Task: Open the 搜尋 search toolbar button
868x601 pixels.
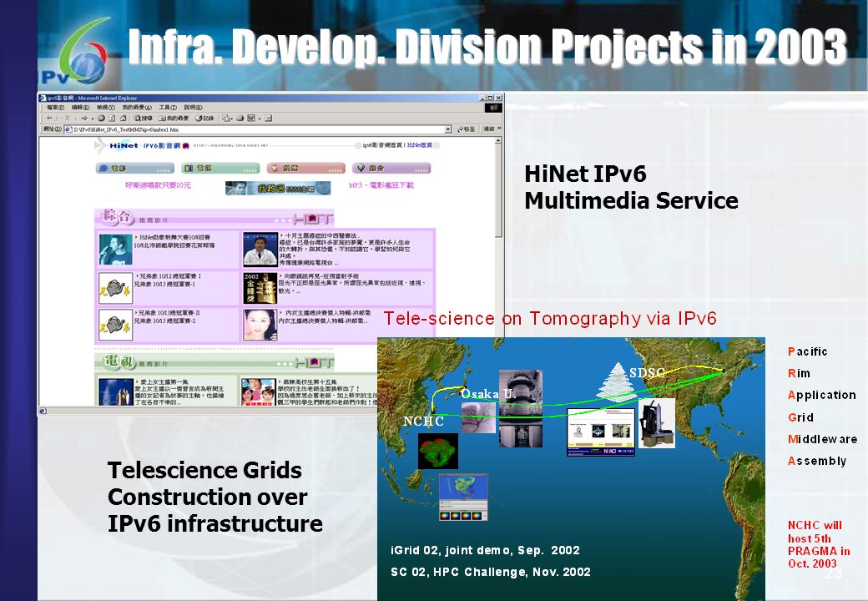Action: pos(144,118)
